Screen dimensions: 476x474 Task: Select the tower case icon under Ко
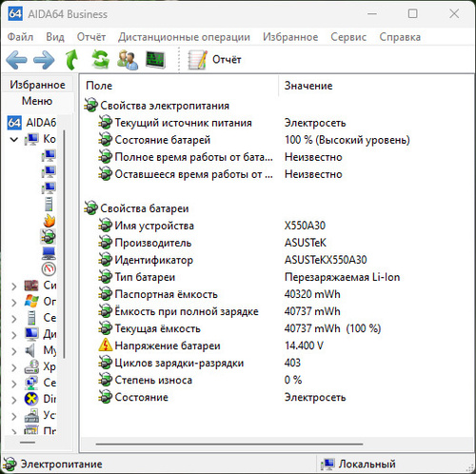coord(49,204)
